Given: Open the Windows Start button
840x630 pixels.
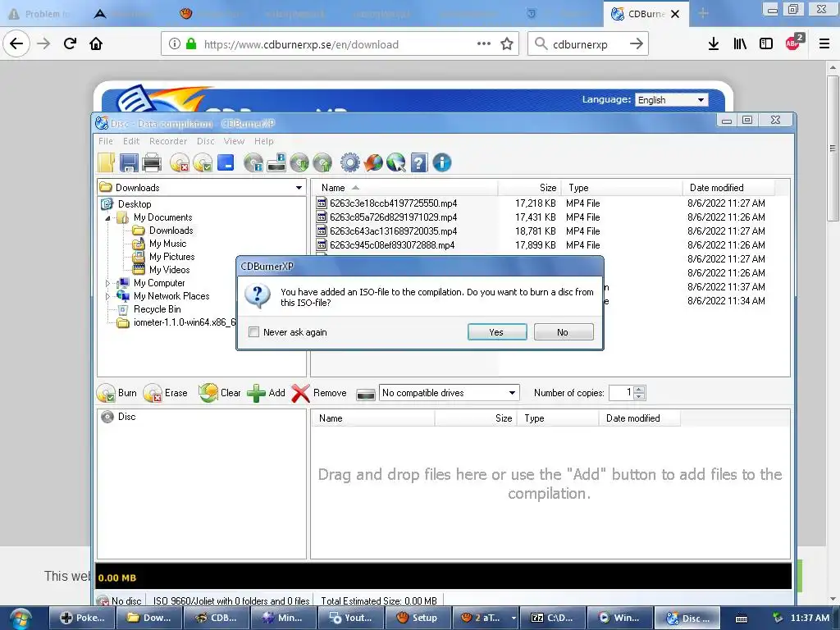Looking at the screenshot, I should [x=21, y=619].
